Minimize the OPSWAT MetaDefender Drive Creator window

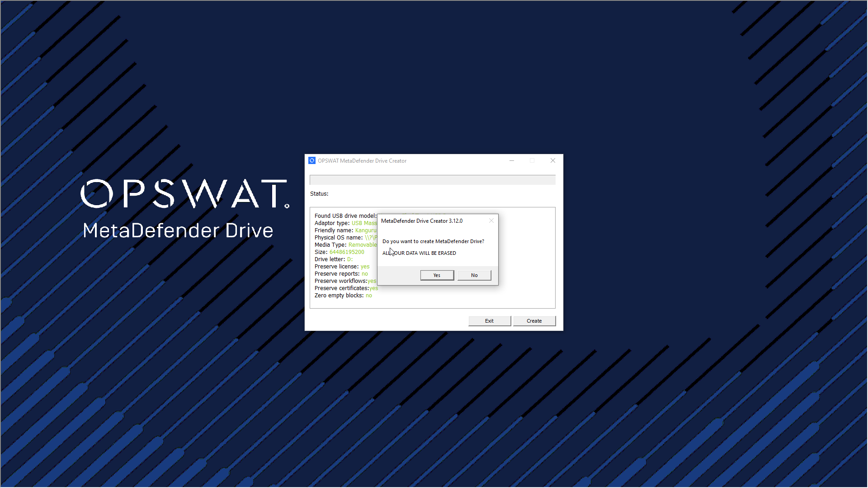pyautogui.click(x=512, y=160)
